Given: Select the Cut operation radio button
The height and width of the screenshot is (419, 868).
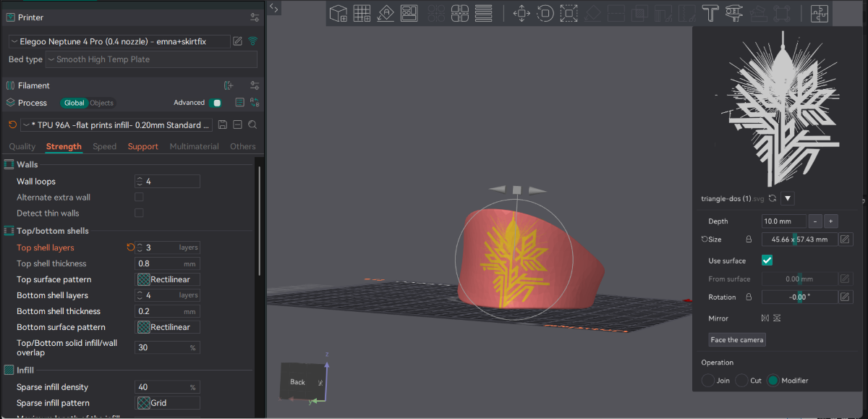Looking at the screenshot, I should point(742,380).
